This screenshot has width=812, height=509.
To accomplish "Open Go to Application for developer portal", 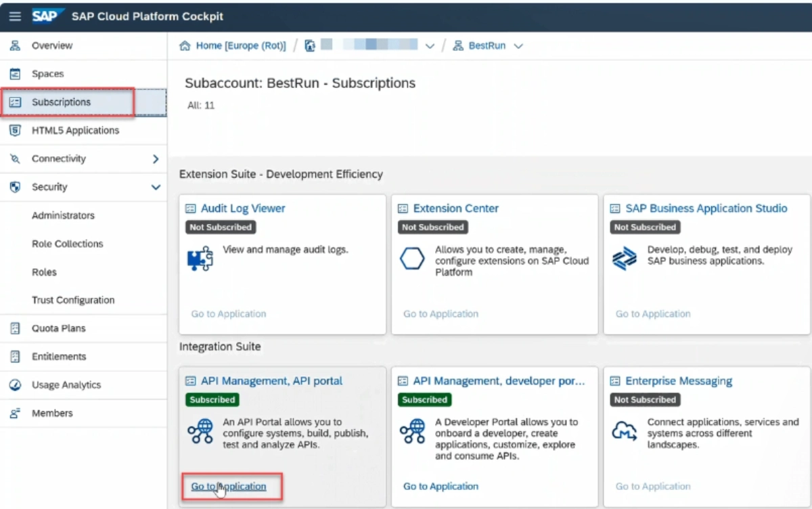I will tap(441, 486).
